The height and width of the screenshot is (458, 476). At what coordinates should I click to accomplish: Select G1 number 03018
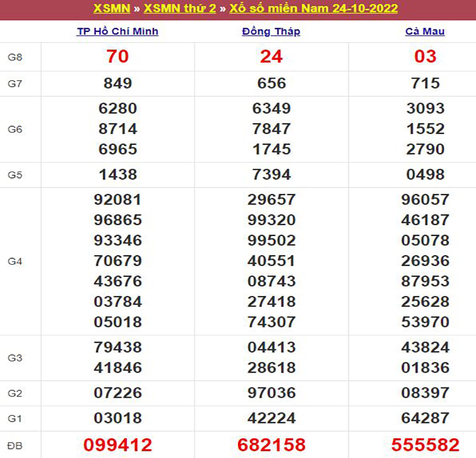click(118, 418)
